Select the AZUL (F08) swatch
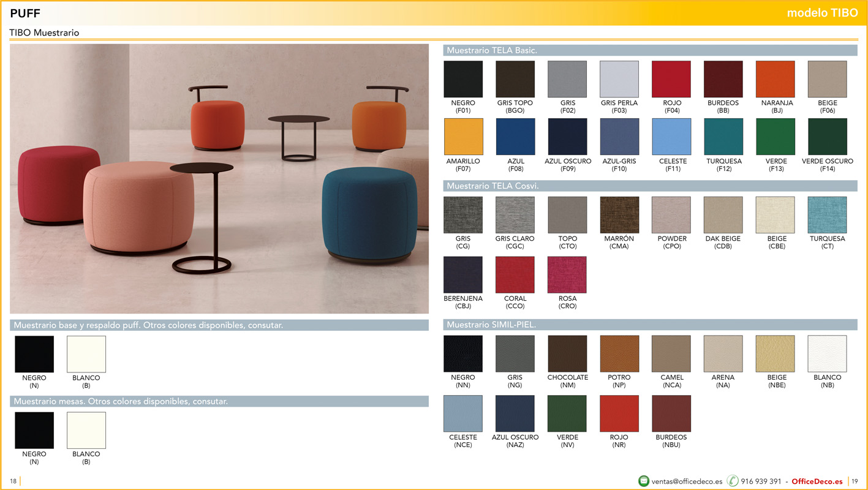 tap(515, 137)
